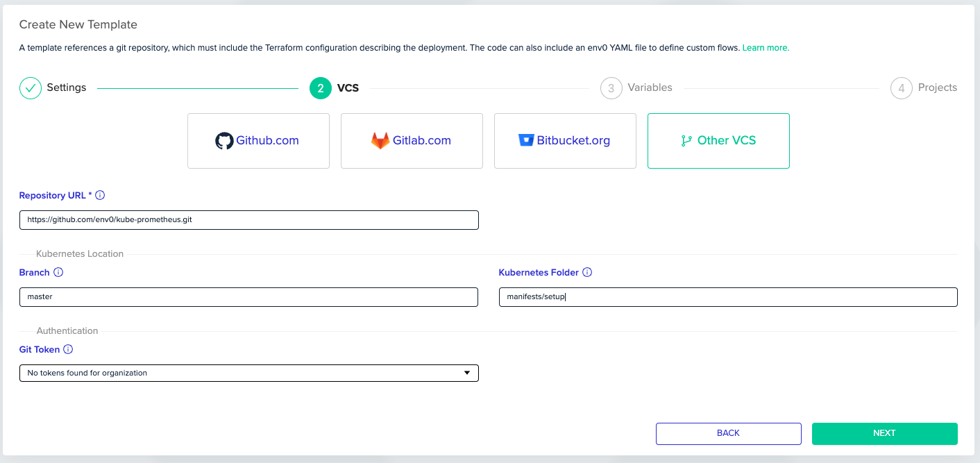Click the Other VCS branch icon
980x463 pixels.
pos(686,141)
